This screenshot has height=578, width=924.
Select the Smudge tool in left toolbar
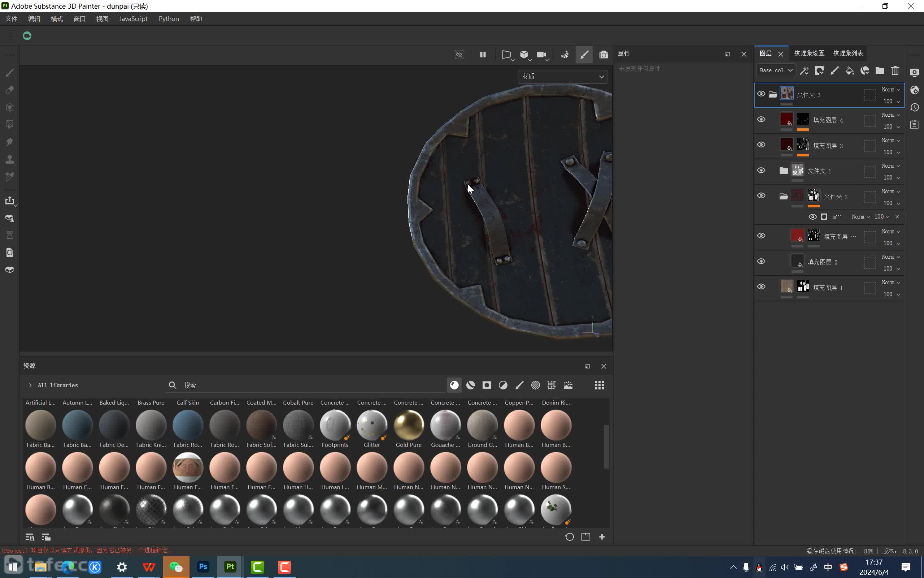pos(10,142)
